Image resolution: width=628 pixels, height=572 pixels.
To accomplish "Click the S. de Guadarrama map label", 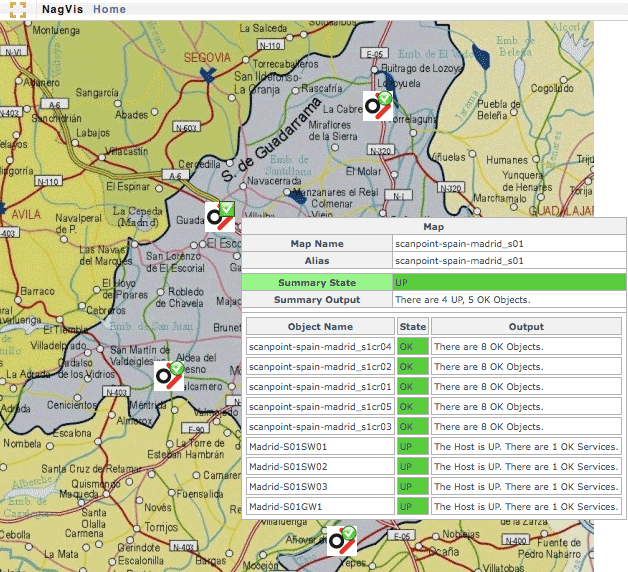I will pyautogui.click(x=272, y=139).
